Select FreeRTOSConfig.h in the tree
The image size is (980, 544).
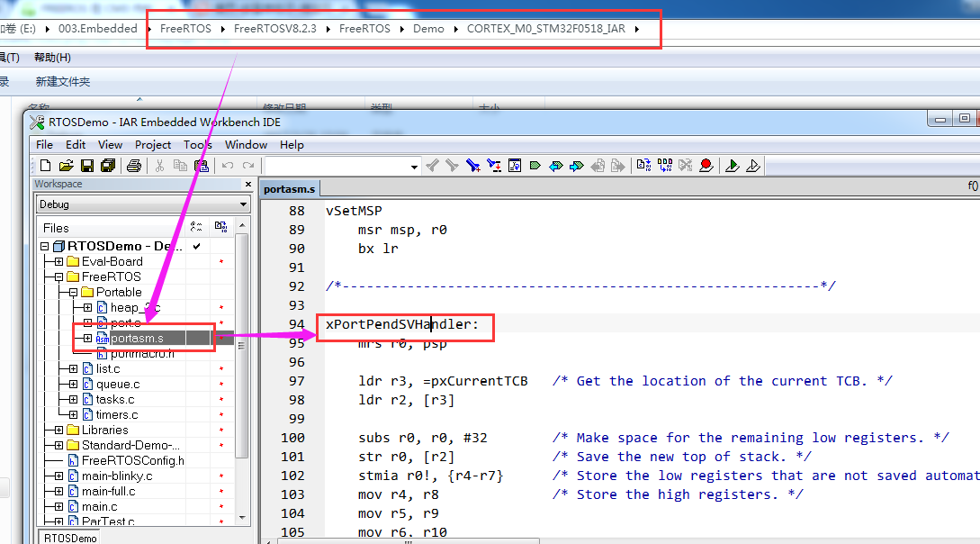pyautogui.click(x=133, y=461)
